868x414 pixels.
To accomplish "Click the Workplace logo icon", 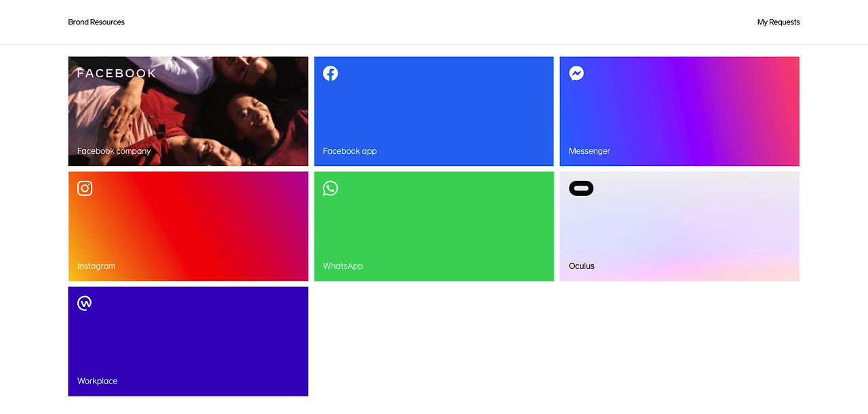I will pos(85,303).
